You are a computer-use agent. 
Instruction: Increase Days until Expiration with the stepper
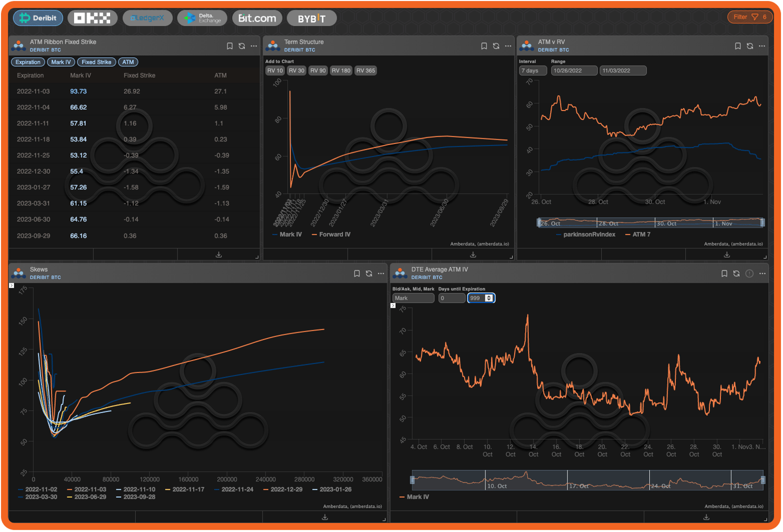(x=489, y=296)
